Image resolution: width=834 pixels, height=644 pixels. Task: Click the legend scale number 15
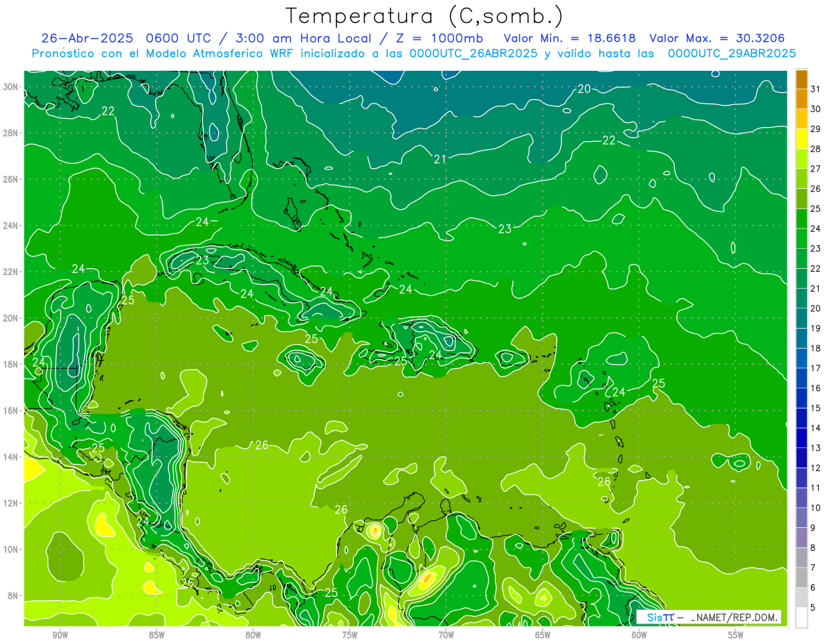[x=816, y=408]
